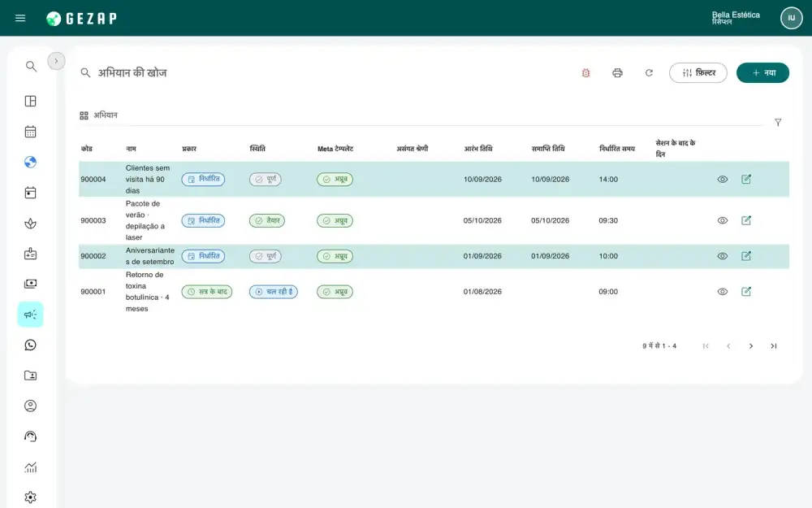Viewport: 812px width, 508px height.
Task: Sort by the नाम column header
Action: pos(131,149)
